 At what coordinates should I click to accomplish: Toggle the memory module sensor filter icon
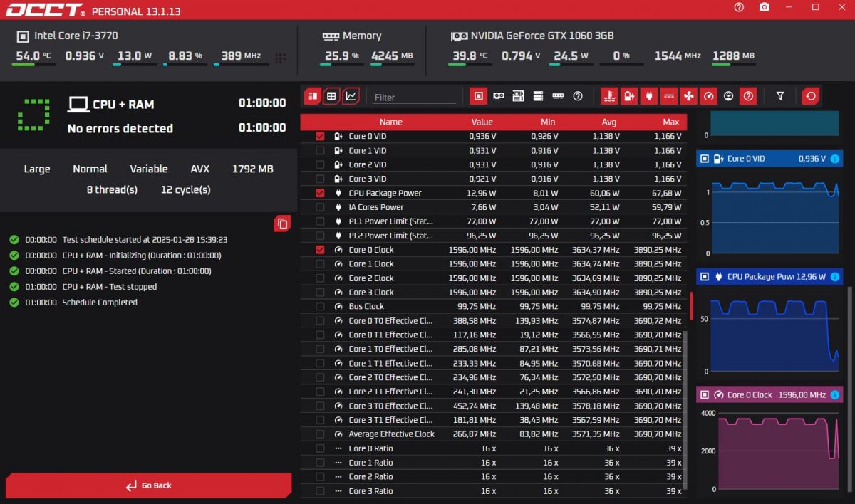[x=558, y=96]
